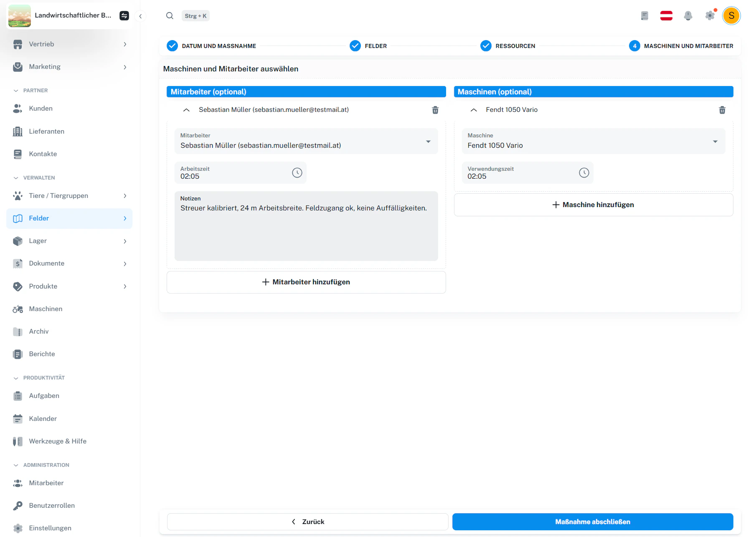Collapse Sebastian Müller employee panel

187,110
